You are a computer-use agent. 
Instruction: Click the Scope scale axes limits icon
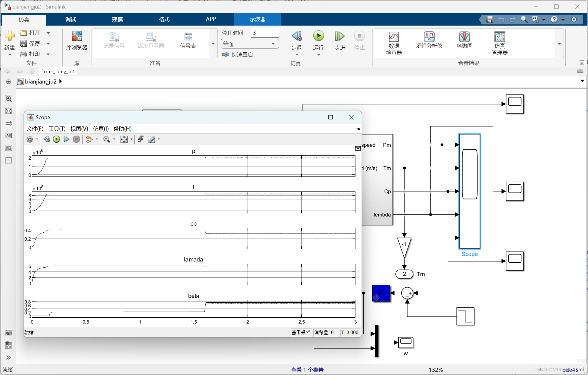pyautogui.click(x=124, y=139)
